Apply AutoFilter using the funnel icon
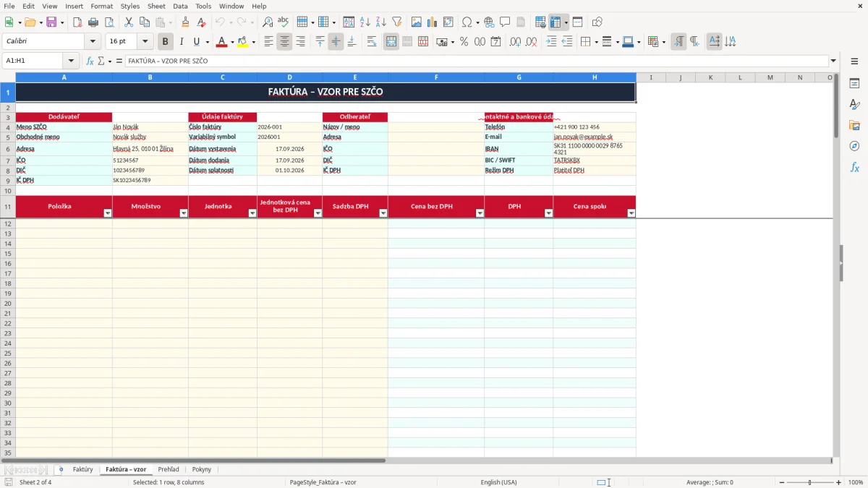 pos(397,22)
